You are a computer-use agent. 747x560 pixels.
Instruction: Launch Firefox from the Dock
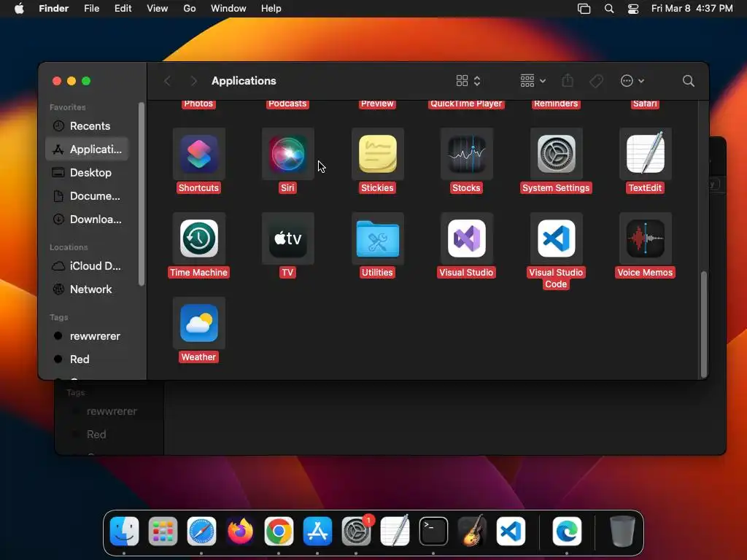point(240,531)
